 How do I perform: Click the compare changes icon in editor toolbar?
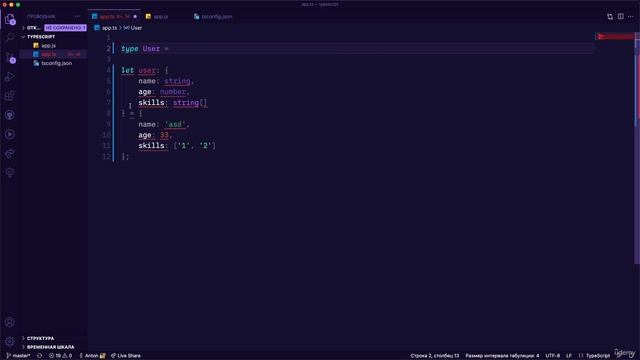click(610, 17)
